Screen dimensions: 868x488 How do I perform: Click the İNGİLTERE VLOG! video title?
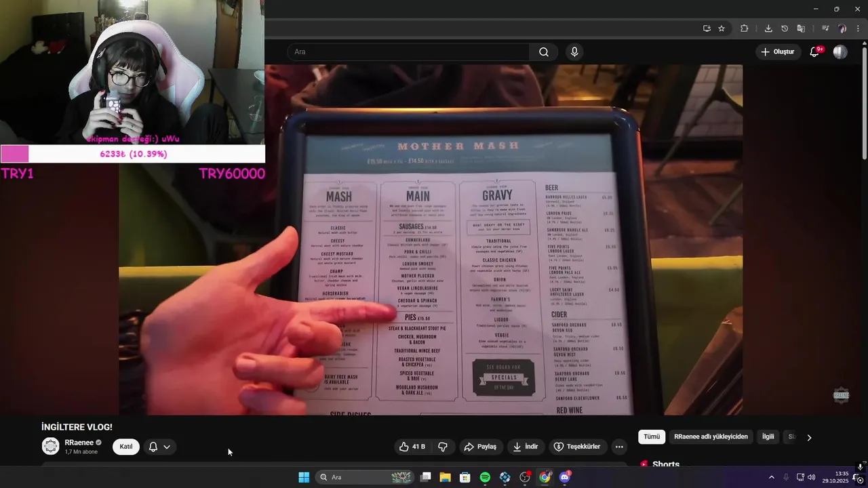(x=77, y=427)
